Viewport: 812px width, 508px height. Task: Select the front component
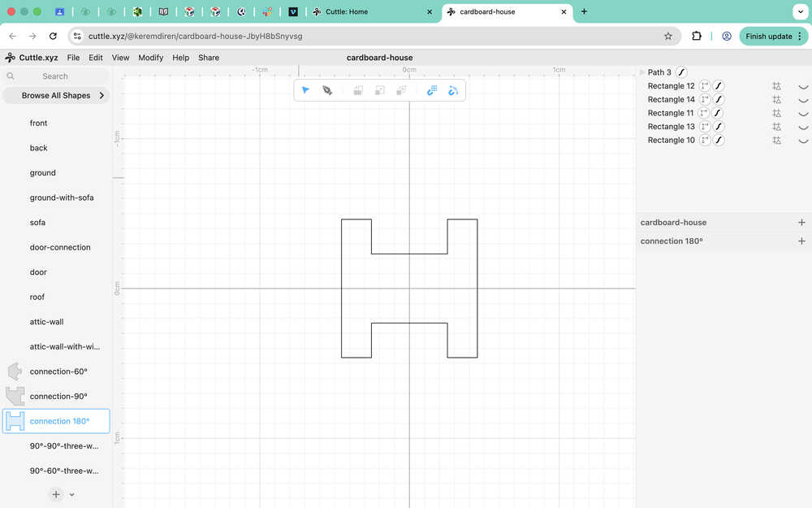[38, 123]
